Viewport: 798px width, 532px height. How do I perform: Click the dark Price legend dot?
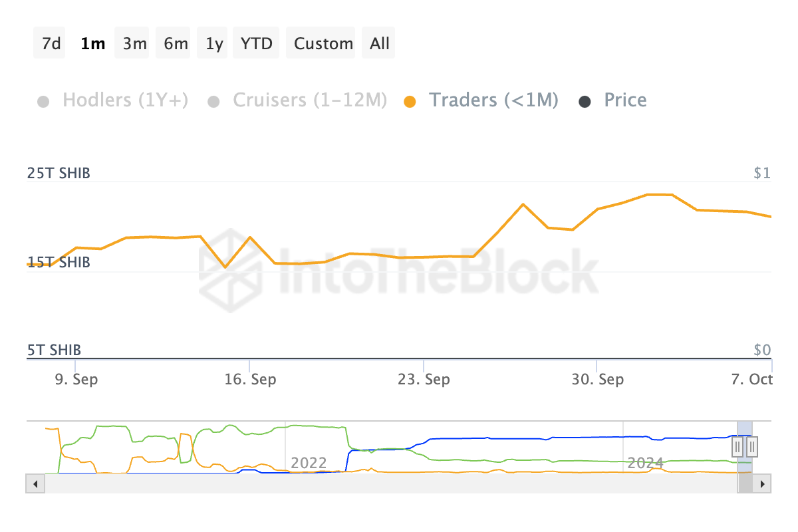click(585, 102)
